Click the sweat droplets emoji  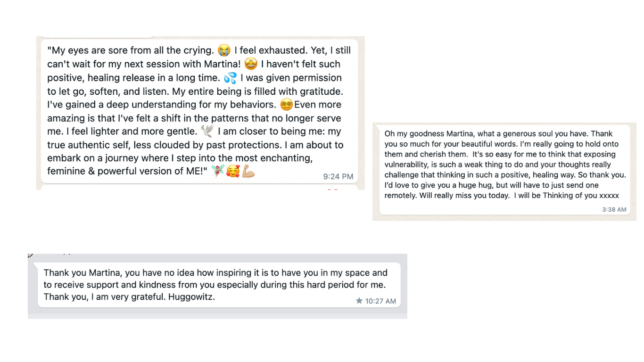(231, 77)
